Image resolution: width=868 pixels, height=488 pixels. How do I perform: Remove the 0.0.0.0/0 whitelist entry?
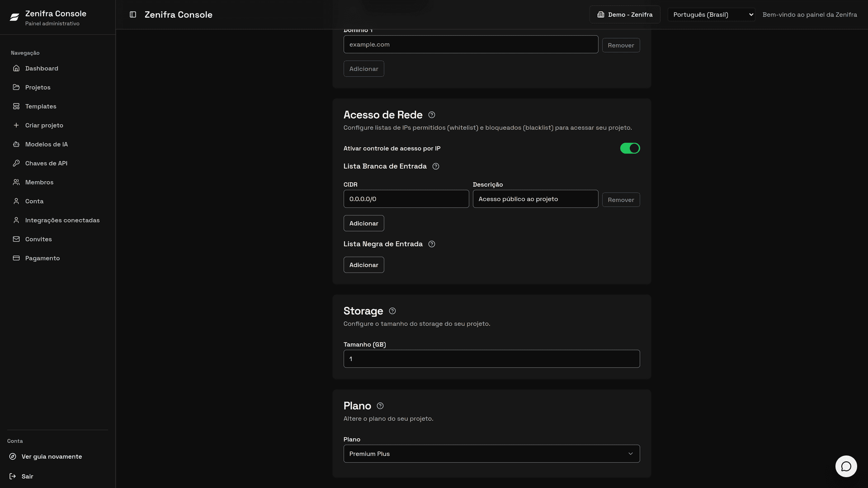tap(621, 200)
